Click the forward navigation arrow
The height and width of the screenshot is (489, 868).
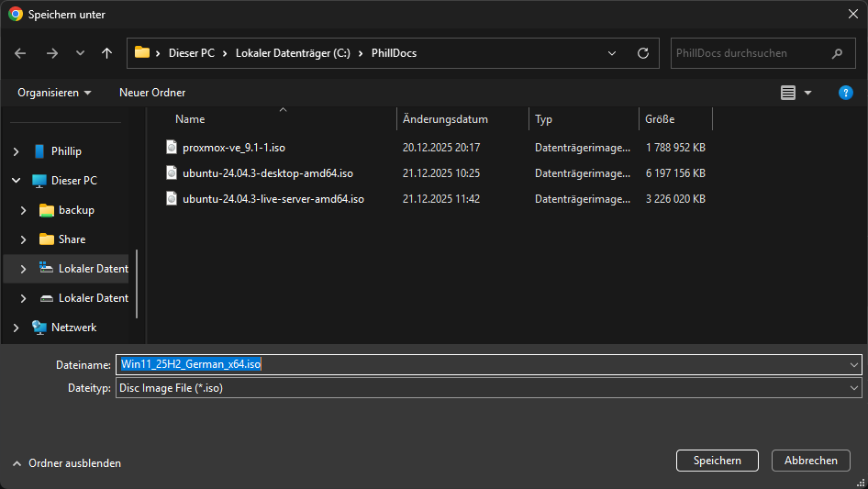tap(51, 53)
